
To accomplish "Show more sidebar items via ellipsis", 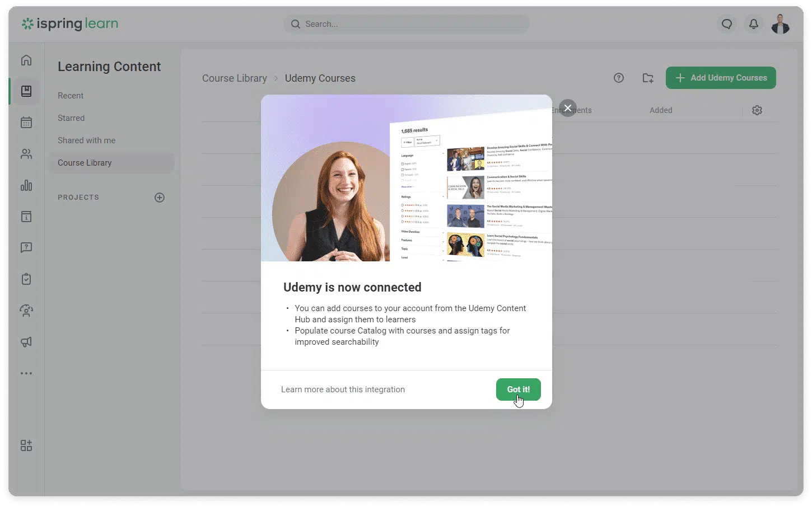I will pos(26,373).
